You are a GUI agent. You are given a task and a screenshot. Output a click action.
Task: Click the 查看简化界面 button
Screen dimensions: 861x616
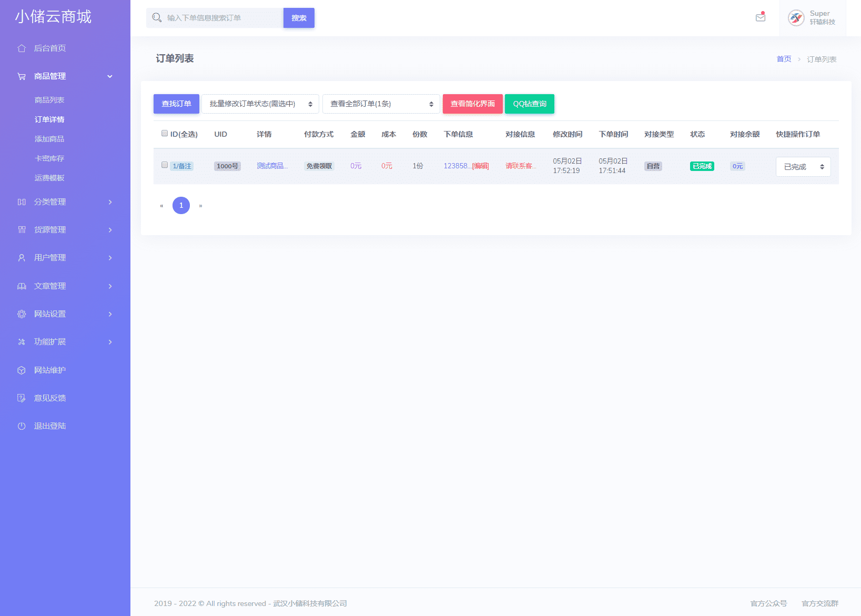(473, 104)
